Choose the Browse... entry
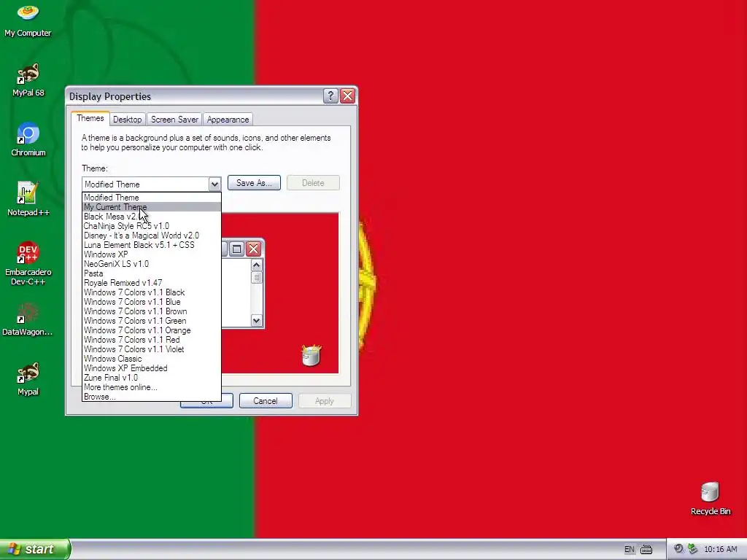Viewport: 747px width, 560px height. click(x=152, y=397)
